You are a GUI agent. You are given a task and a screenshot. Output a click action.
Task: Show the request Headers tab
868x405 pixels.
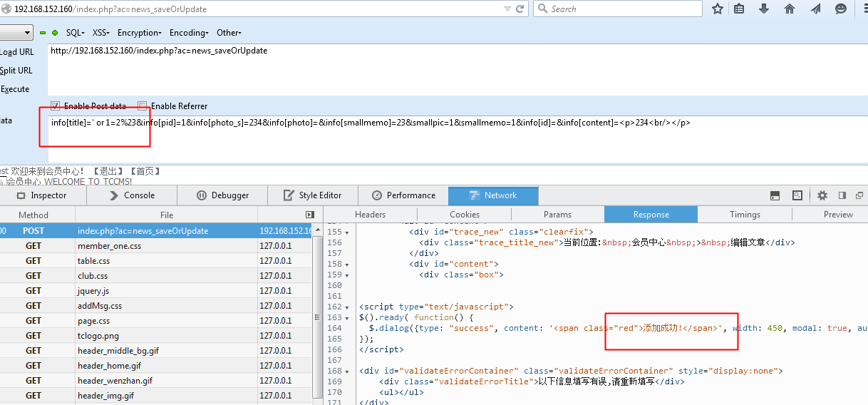[370, 215]
